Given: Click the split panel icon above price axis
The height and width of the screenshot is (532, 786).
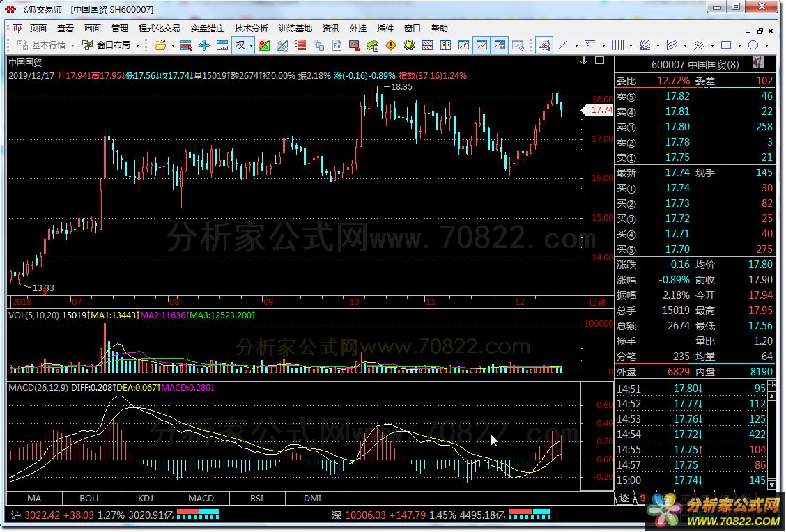Looking at the screenshot, I should 599,61.
